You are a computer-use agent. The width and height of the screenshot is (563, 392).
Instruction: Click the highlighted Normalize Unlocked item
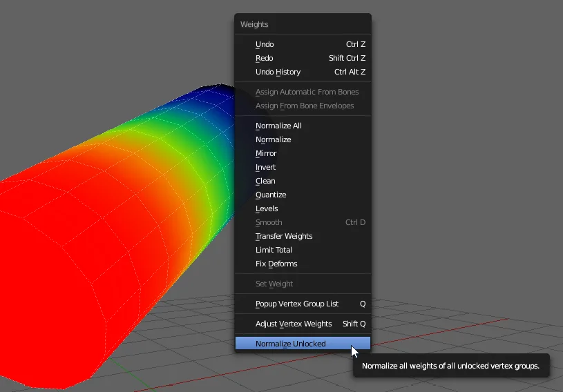[x=290, y=344]
